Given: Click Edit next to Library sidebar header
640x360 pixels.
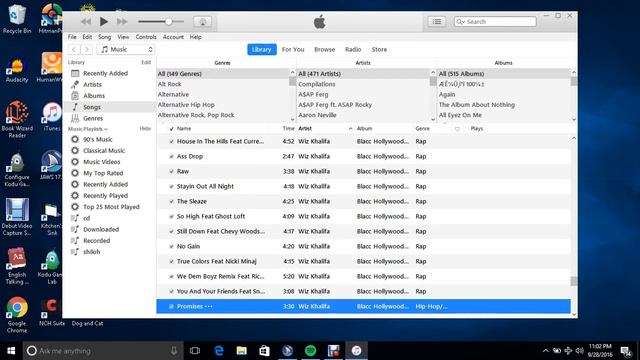Looking at the screenshot, I should [x=146, y=62].
